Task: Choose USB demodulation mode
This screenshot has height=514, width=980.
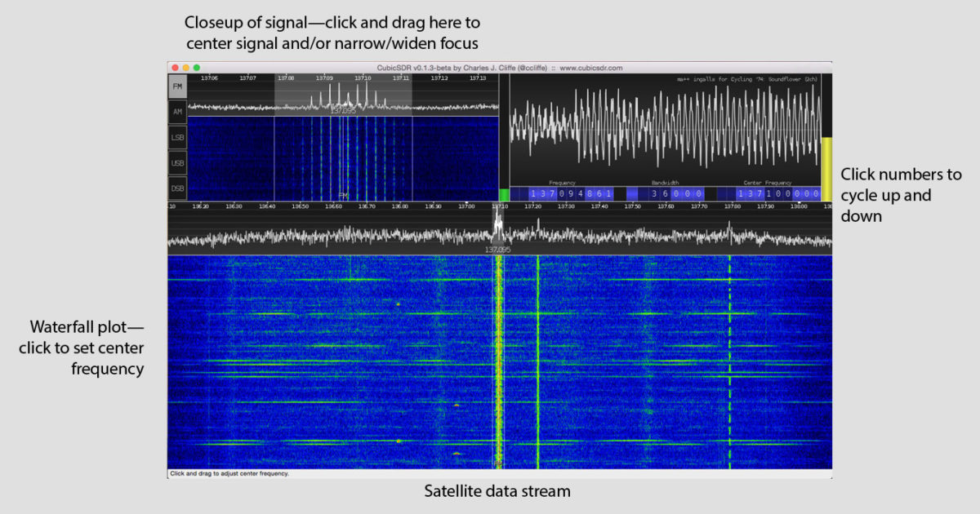Action: point(177,162)
